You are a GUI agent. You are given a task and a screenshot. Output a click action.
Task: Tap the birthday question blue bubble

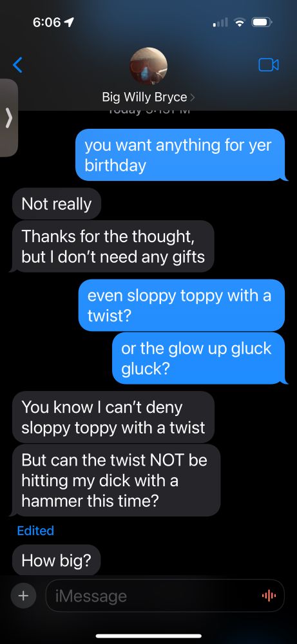[x=180, y=155]
